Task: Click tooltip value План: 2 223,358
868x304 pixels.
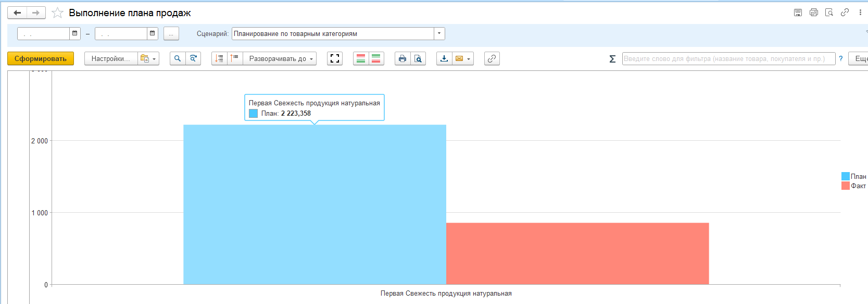Action: (286, 113)
